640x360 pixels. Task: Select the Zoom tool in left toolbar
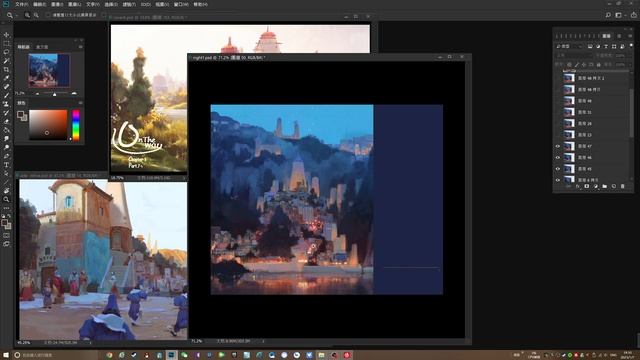click(x=7, y=199)
